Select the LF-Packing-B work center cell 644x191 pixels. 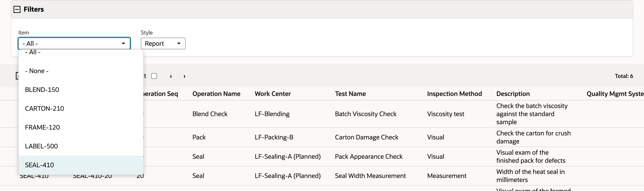(274, 137)
